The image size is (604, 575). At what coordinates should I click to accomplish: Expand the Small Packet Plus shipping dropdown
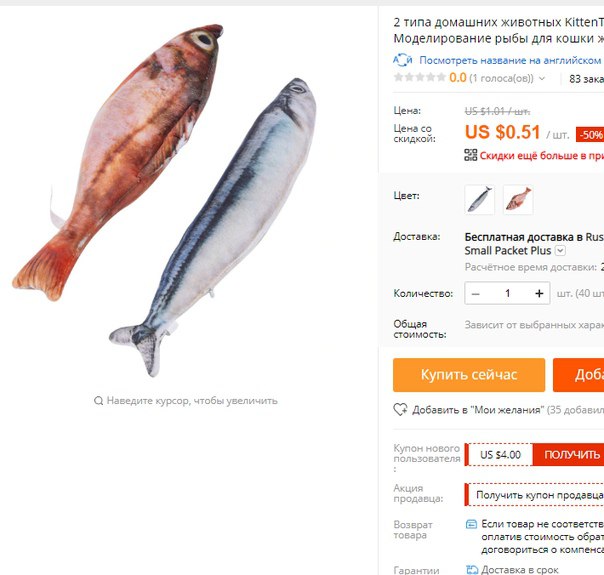pos(560,251)
